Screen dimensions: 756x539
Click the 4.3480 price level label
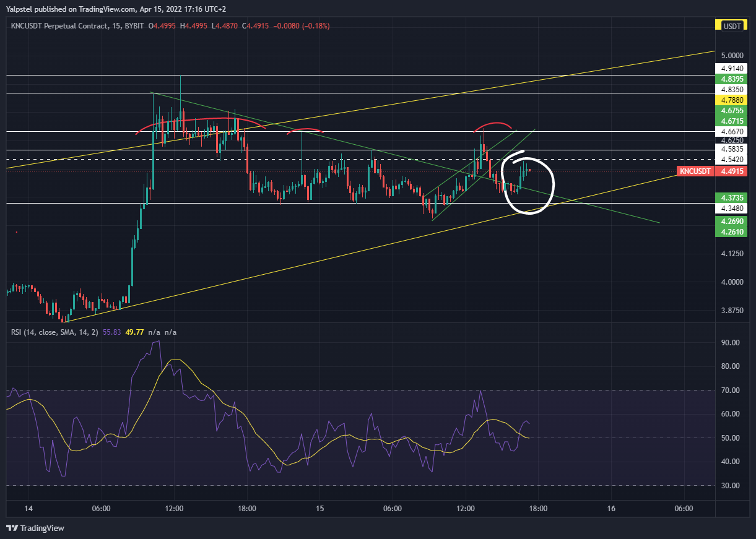point(732,208)
